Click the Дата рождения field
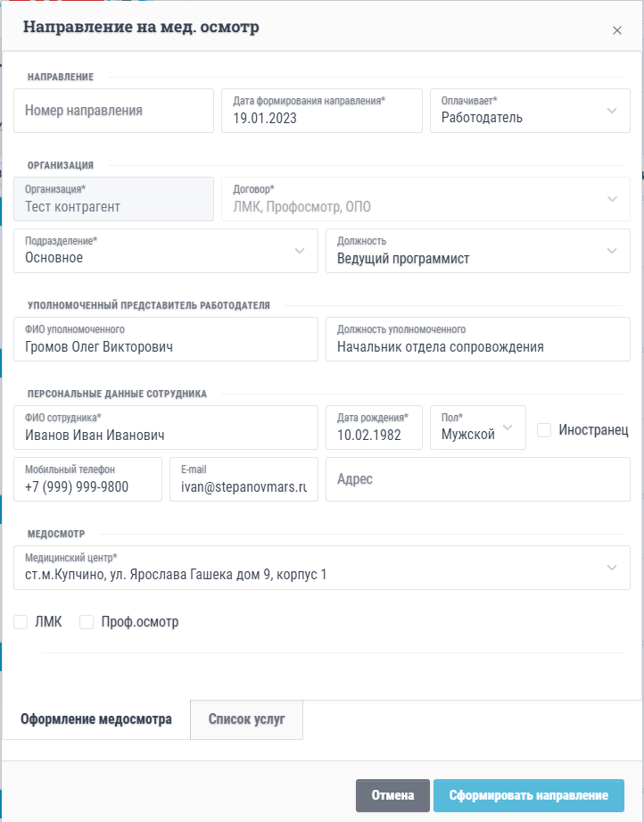644x822 pixels. (x=374, y=428)
